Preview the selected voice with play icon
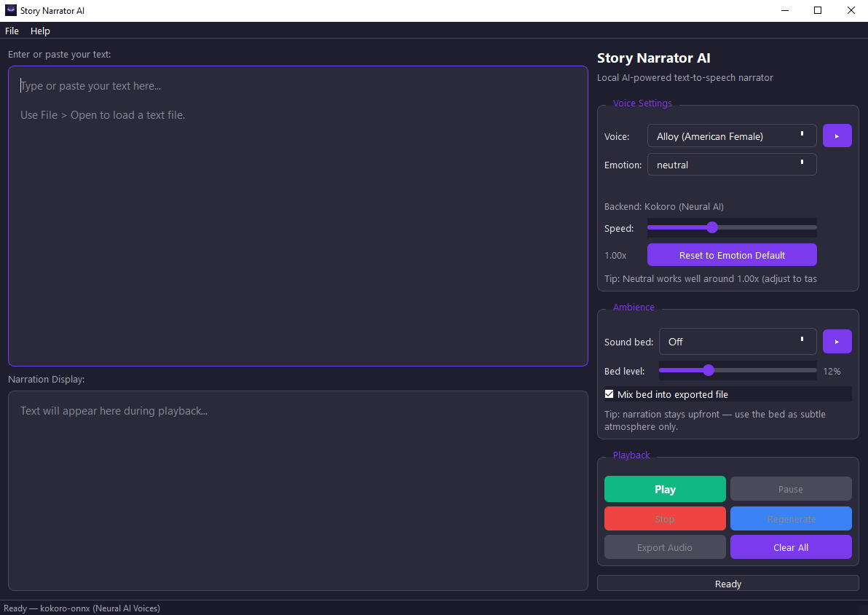This screenshot has width=868, height=615. pyautogui.click(x=837, y=136)
